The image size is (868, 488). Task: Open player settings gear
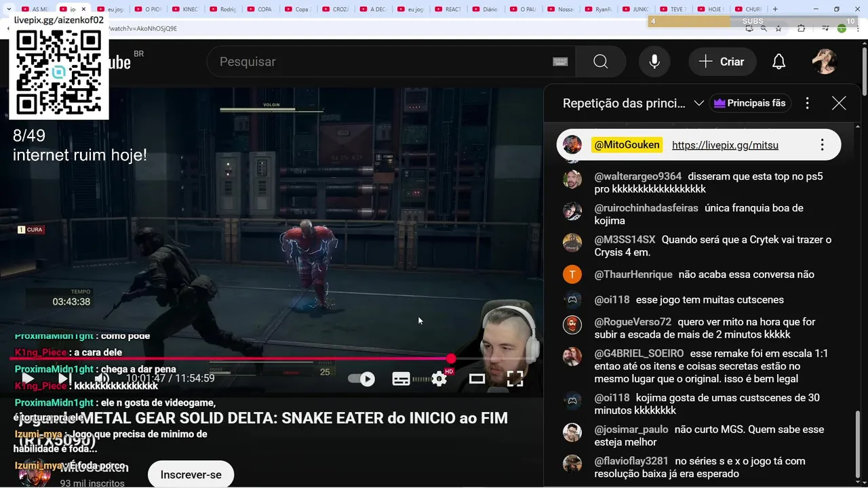[439, 379]
